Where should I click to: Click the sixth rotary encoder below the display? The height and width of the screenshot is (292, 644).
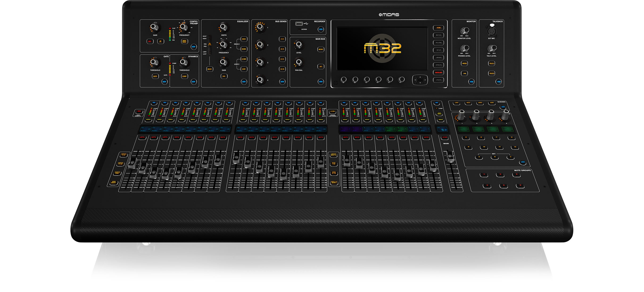pos(402,80)
